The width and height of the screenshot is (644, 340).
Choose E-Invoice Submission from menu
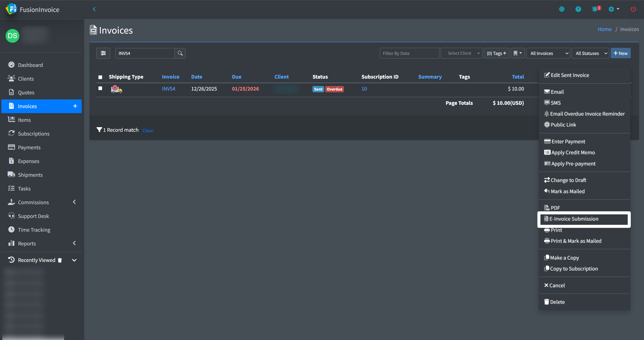point(574,219)
